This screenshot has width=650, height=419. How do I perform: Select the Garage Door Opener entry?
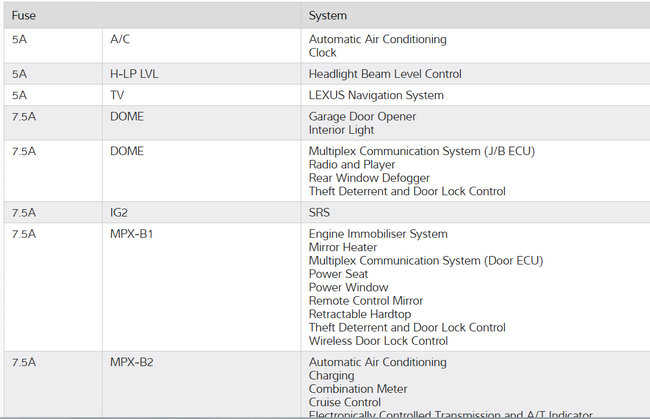click(x=362, y=117)
